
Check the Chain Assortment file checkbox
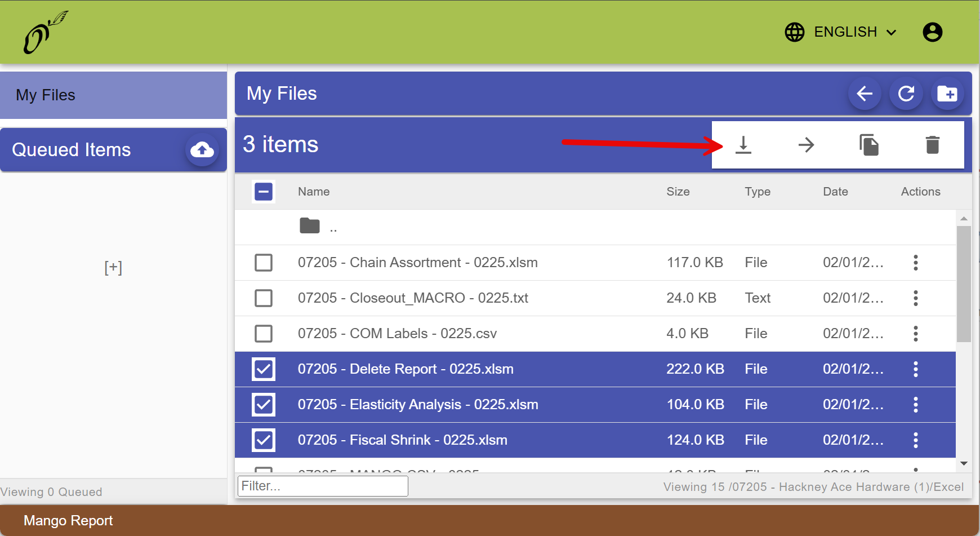264,263
